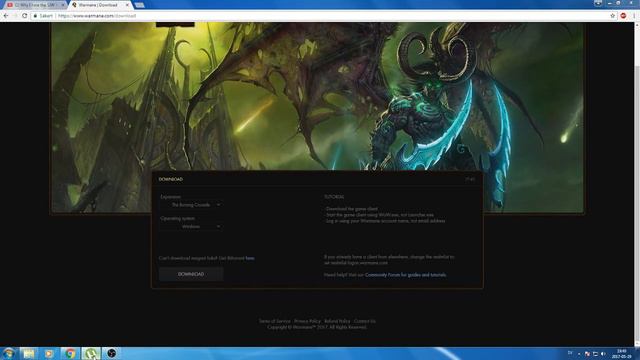The image size is (640, 360).
Task: Close the YouTube tab
Action: (63, 5)
